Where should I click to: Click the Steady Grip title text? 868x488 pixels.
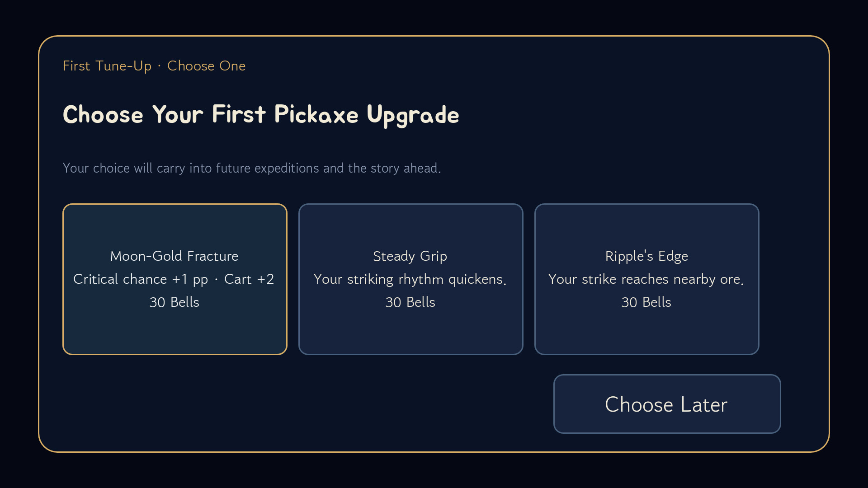[x=410, y=256]
